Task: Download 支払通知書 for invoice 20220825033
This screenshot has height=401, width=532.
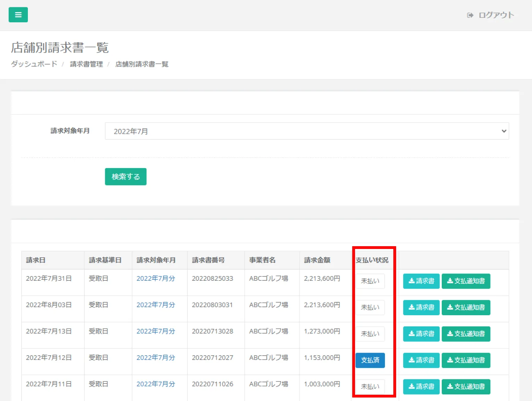Action: tap(466, 281)
